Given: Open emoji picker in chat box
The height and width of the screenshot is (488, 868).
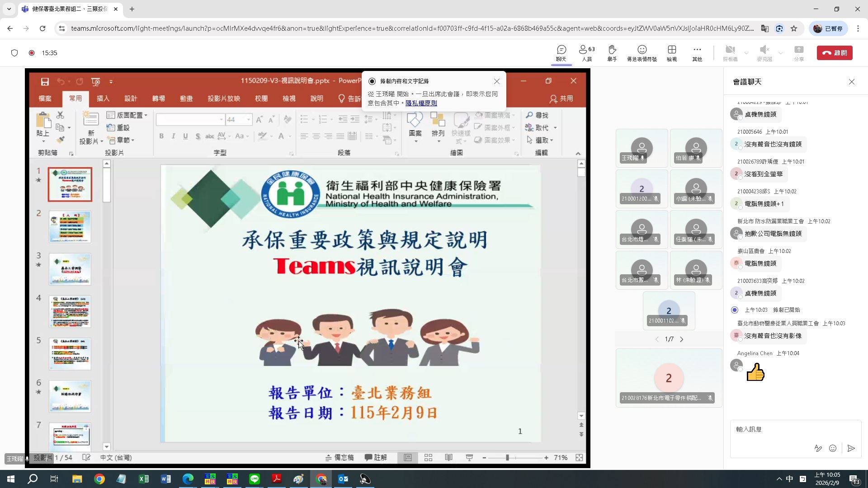Looking at the screenshot, I should (833, 448).
